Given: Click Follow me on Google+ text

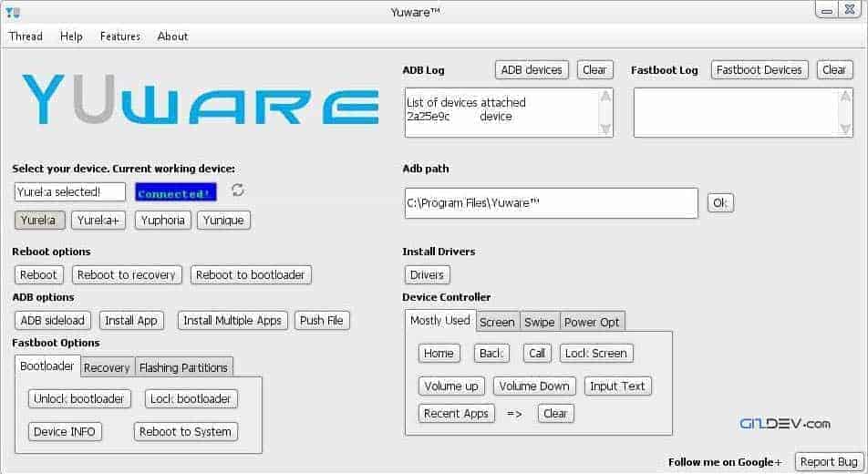Looking at the screenshot, I should 725,462.
